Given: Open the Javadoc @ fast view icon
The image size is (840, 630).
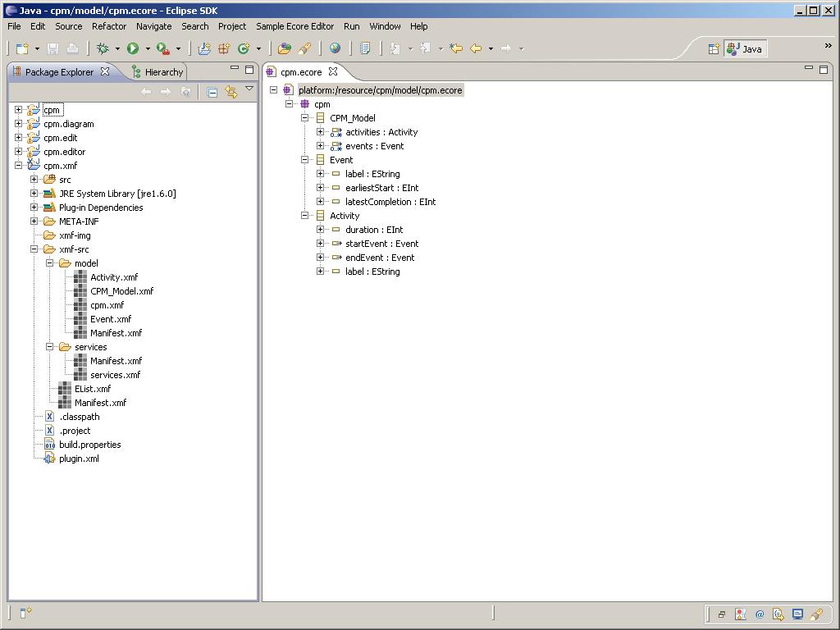Looking at the screenshot, I should pos(760,614).
